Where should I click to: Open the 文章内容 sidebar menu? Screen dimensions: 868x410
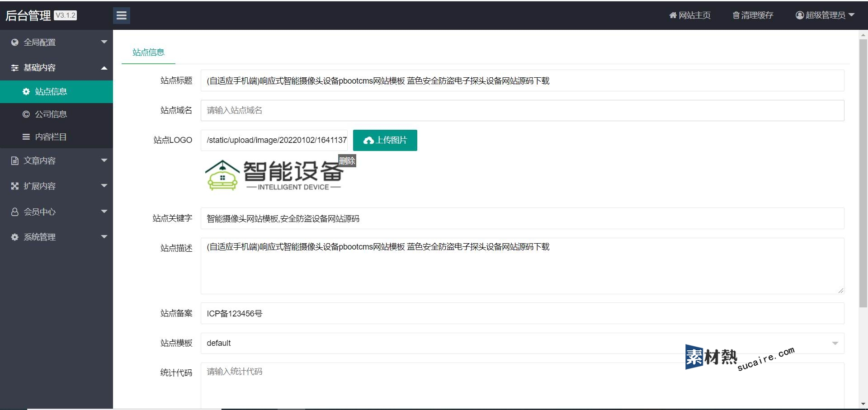point(57,160)
